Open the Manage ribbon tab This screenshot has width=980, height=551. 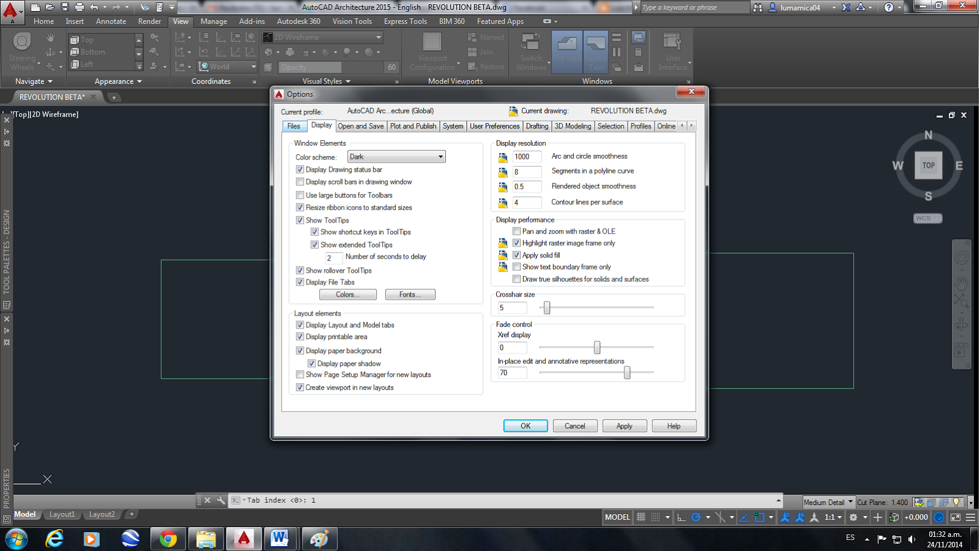click(214, 21)
